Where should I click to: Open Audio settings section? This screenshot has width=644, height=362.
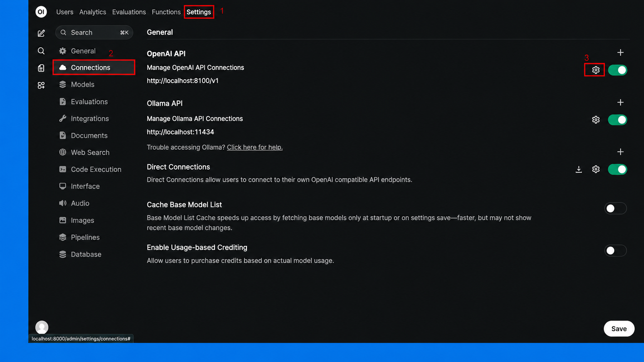point(94,203)
